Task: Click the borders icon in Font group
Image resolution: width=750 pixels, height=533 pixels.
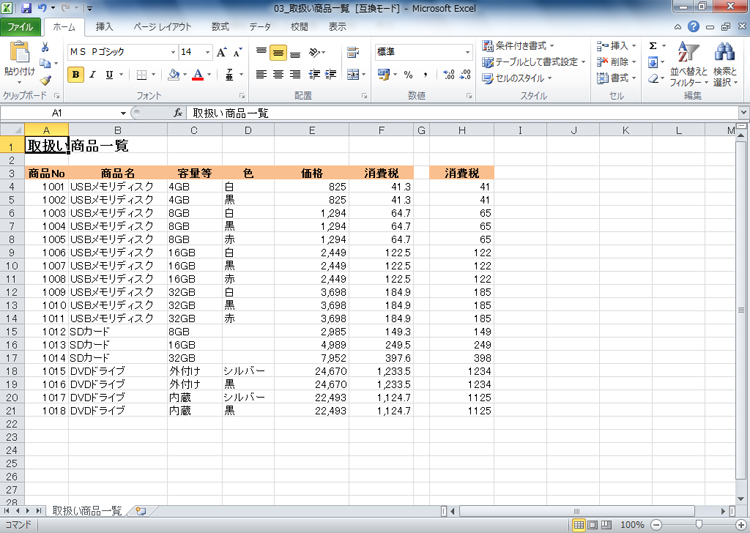Action: tap(142, 75)
